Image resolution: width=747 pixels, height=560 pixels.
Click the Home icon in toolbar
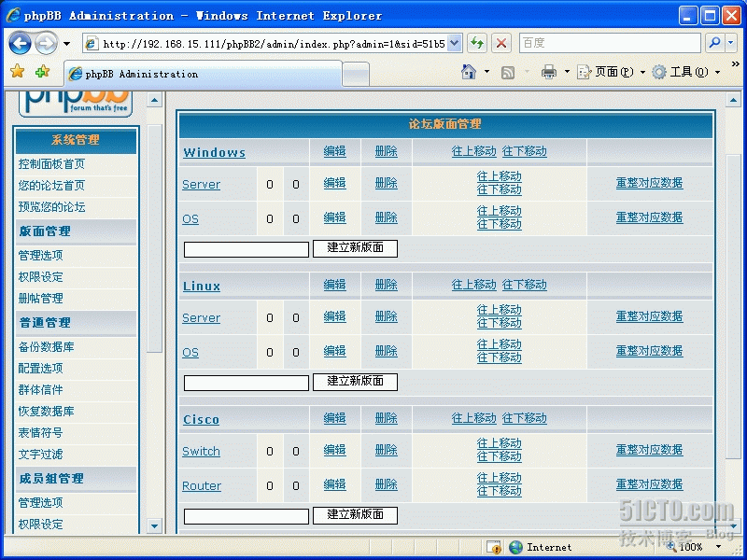469,72
